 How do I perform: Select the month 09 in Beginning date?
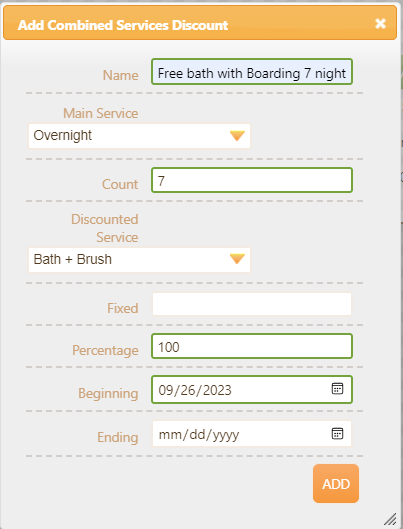(x=166, y=390)
